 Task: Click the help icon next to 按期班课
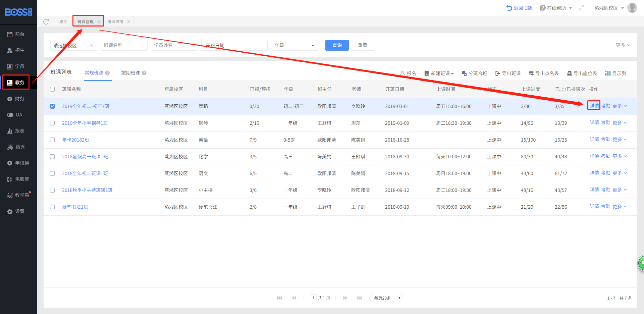tap(144, 73)
